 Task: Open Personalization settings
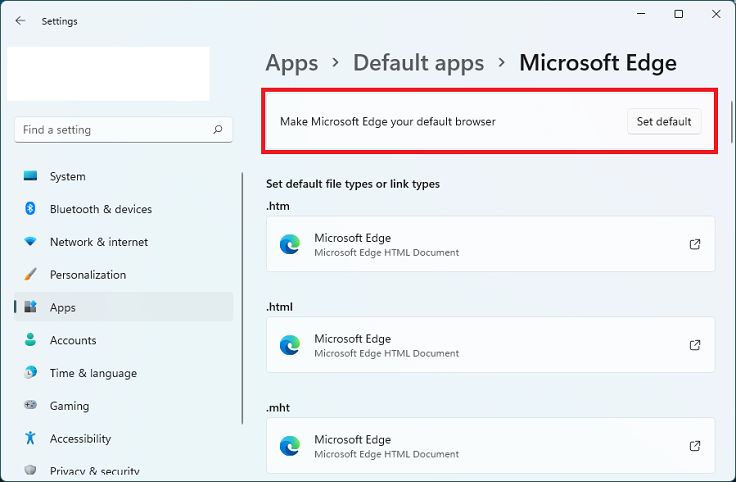123,275
